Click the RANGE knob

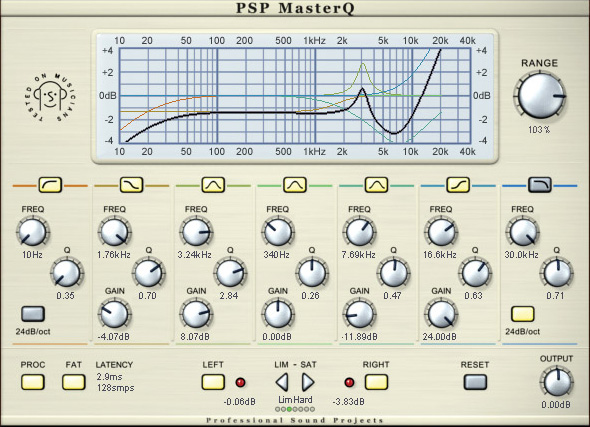pyautogui.click(x=540, y=96)
